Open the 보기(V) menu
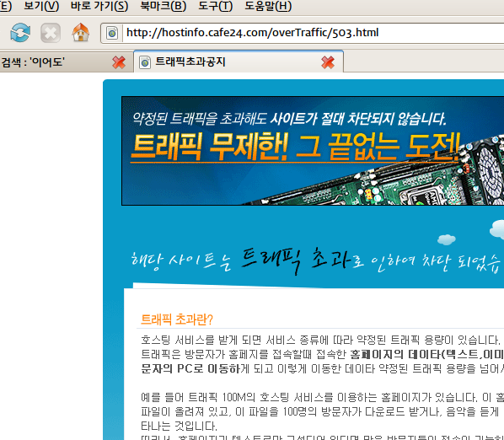This screenshot has height=440, width=504. [x=41, y=6]
